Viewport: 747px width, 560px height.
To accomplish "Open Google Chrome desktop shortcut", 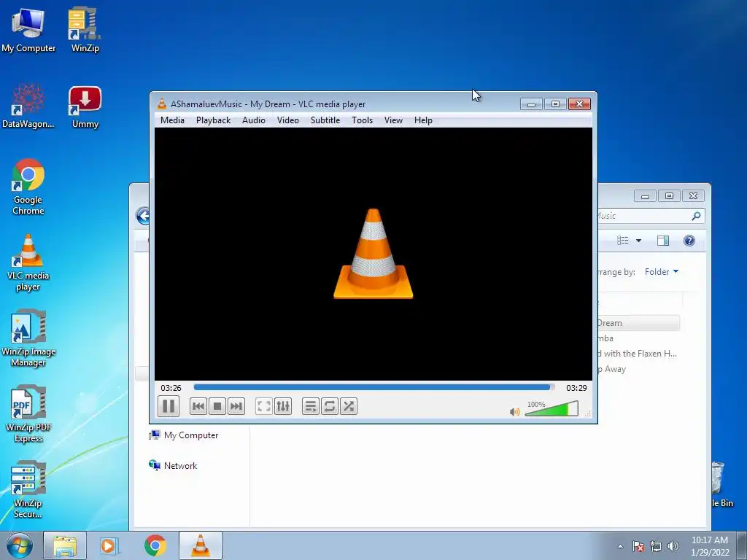I will point(28,187).
